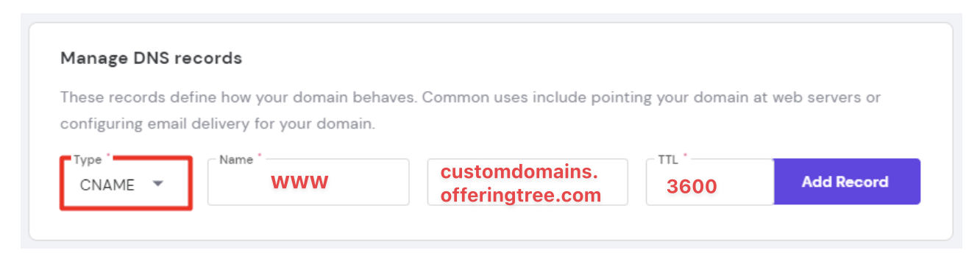The image size is (980, 278).
Task: Focus the Name input field
Action: (308, 182)
